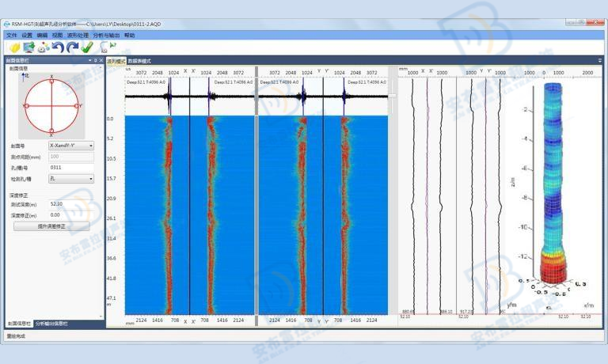Viewport: 608px width, 364px height.
Task: Click the left panel scroll-down arrow
Action: pos(101,317)
